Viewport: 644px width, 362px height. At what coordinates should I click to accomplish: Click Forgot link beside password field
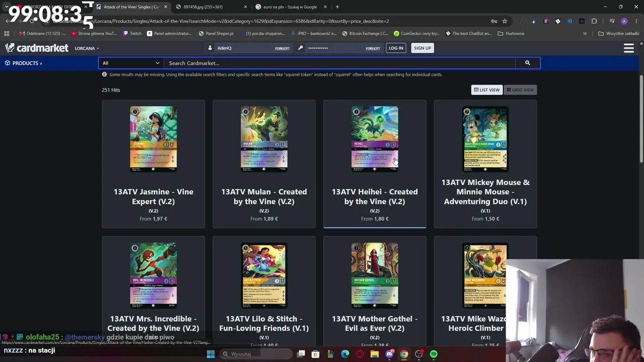point(373,48)
